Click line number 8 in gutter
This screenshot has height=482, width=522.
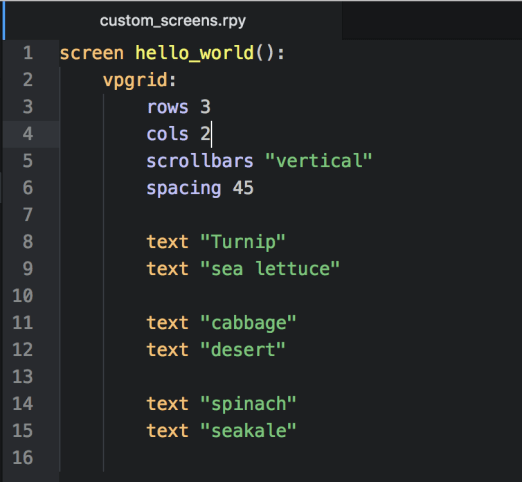point(28,242)
